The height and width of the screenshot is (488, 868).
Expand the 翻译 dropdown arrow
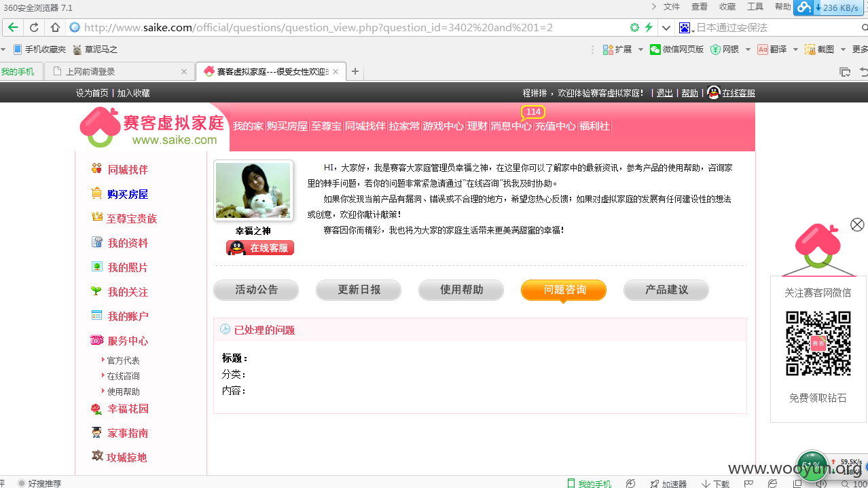click(x=795, y=50)
